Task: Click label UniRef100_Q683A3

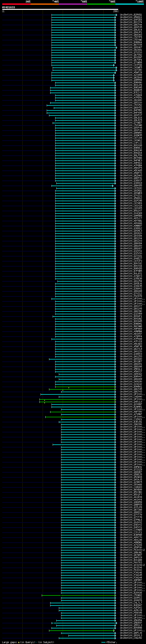Action: (x=131, y=35)
